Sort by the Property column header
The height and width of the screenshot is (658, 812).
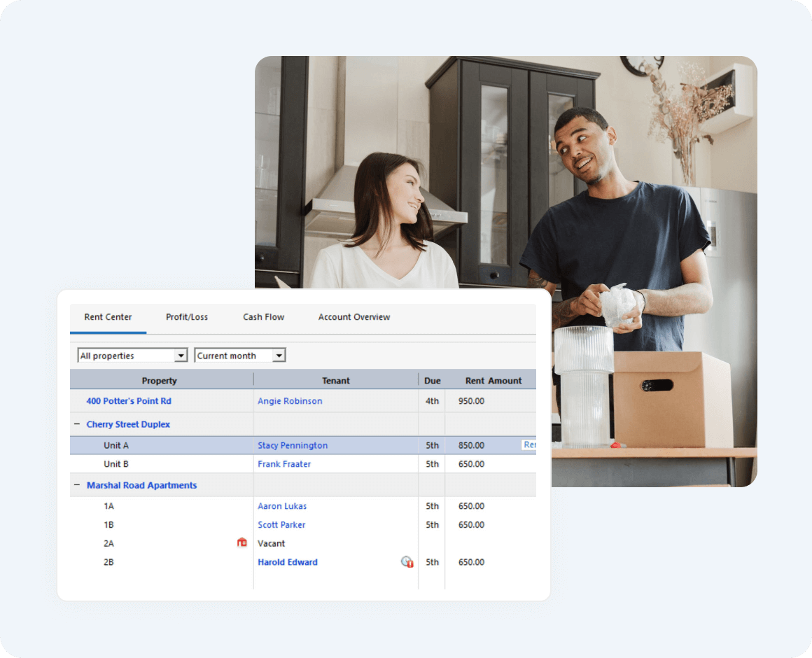point(160,381)
